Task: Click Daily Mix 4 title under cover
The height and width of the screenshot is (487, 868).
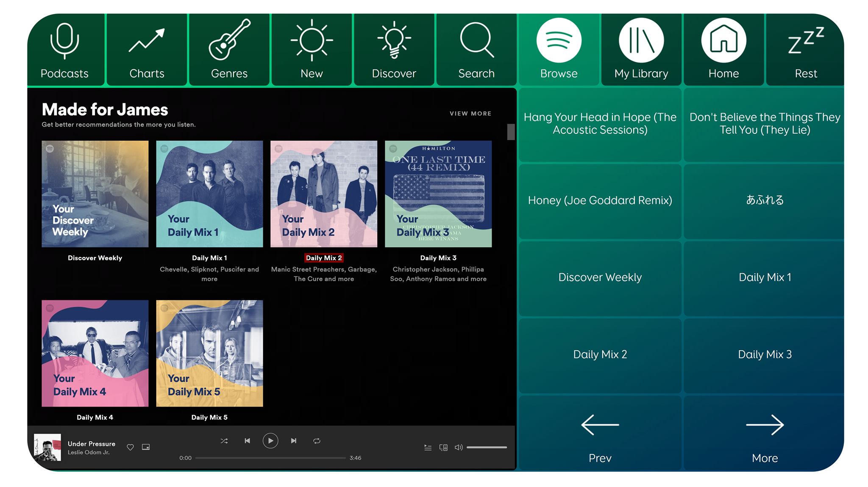Action: [x=95, y=418]
